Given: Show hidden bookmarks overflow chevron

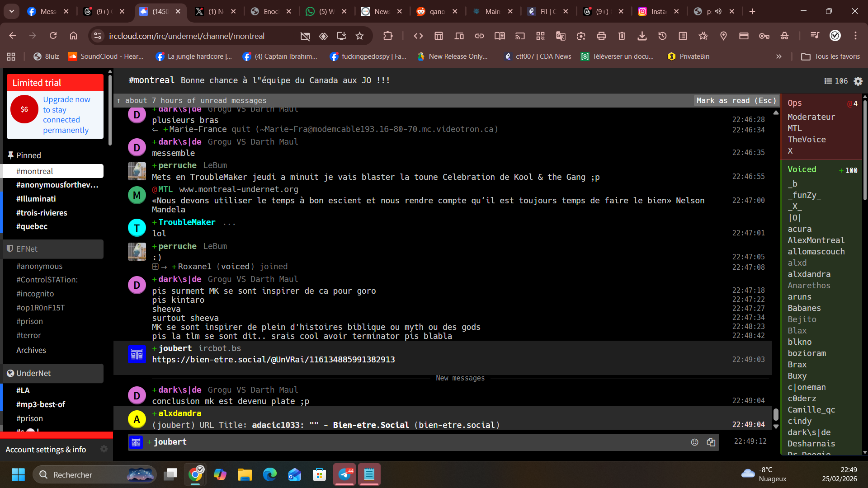Looking at the screenshot, I should tap(778, 56).
